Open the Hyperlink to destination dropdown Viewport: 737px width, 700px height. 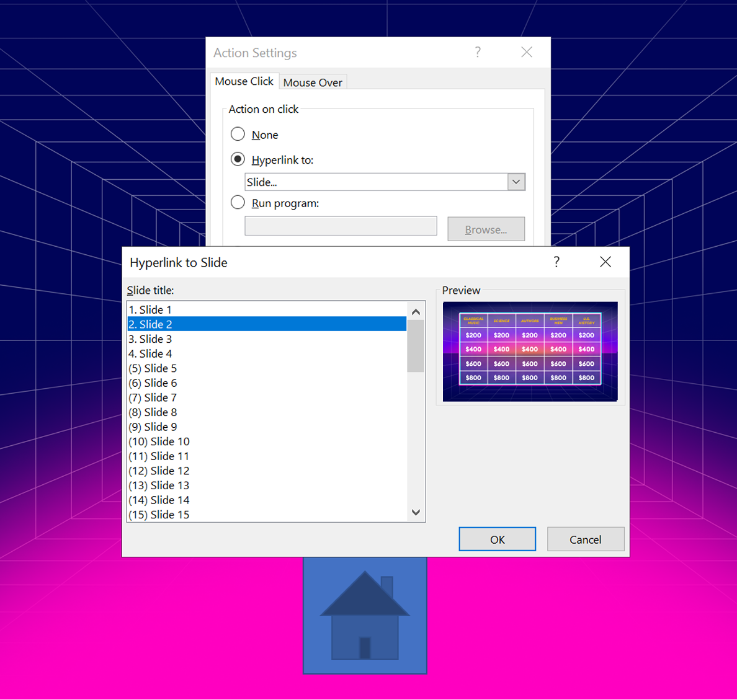point(516,182)
